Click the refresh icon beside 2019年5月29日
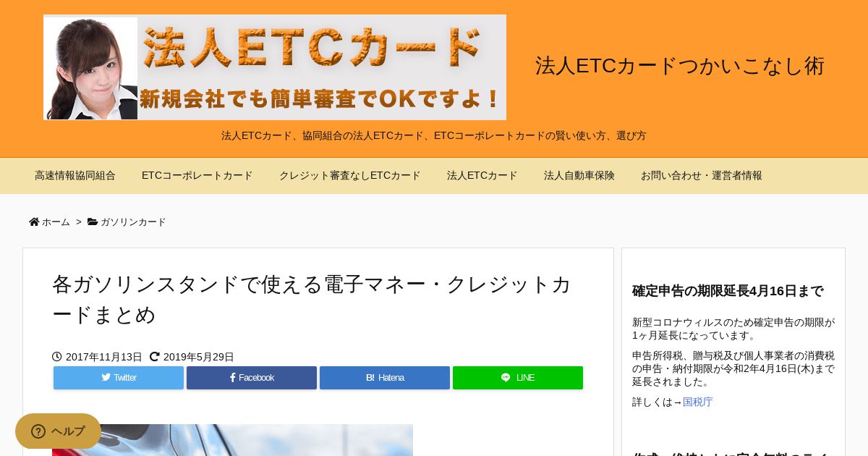The image size is (868, 456). (x=155, y=357)
